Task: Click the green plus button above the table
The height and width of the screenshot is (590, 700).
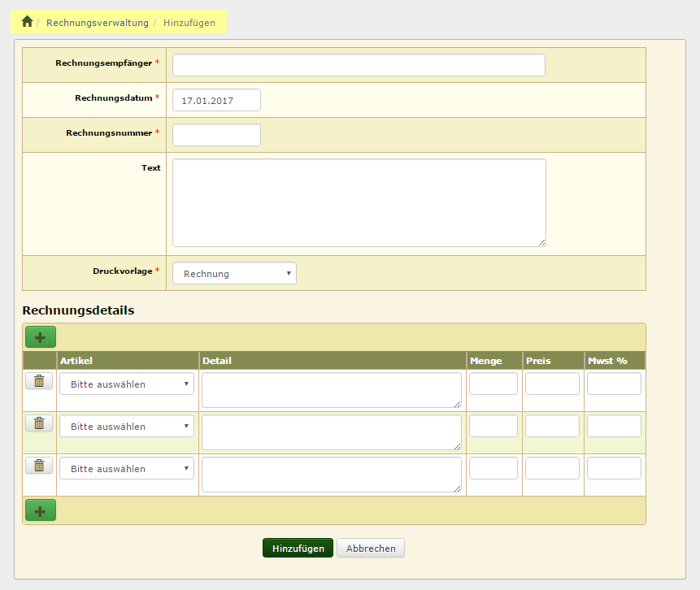Action: [41, 337]
